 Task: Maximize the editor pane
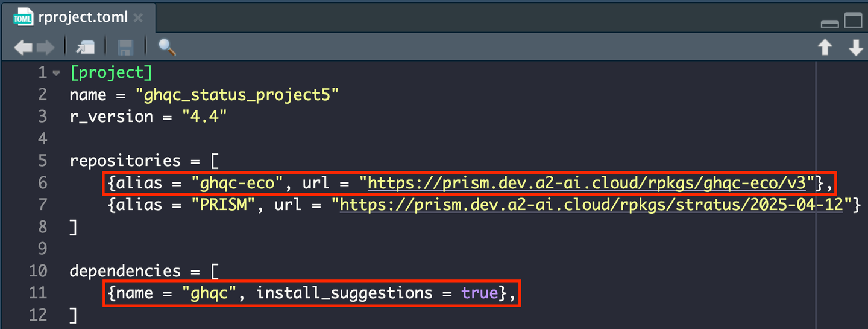853,21
